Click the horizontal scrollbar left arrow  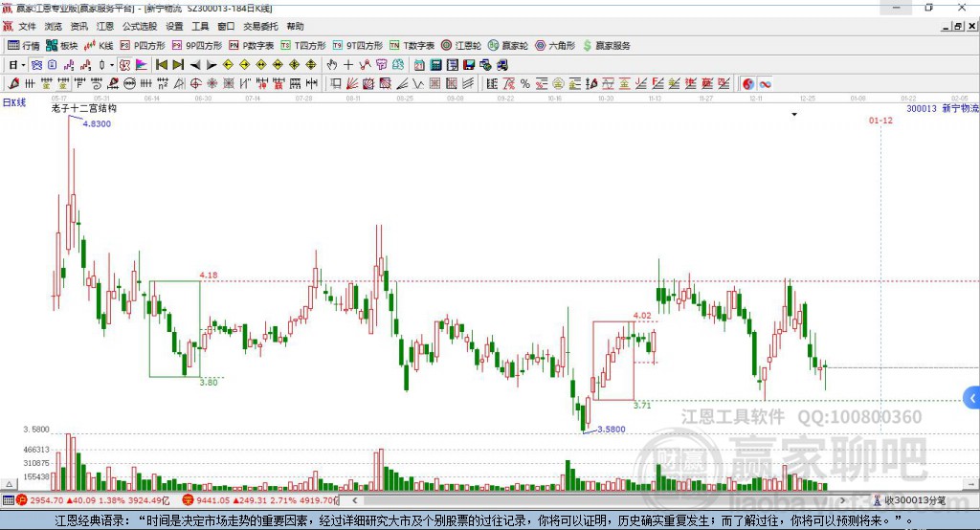click(x=354, y=500)
